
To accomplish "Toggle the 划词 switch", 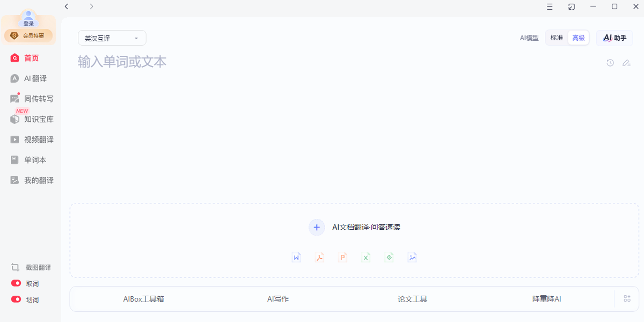I will tap(16, 299).
